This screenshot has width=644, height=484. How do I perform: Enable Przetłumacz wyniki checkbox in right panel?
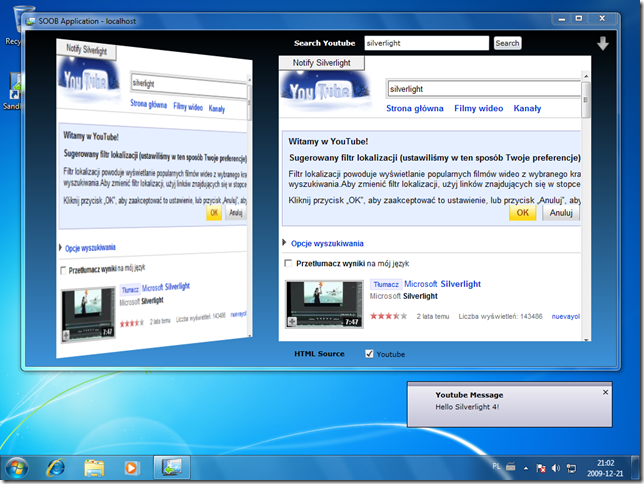[x=288, y=263]
